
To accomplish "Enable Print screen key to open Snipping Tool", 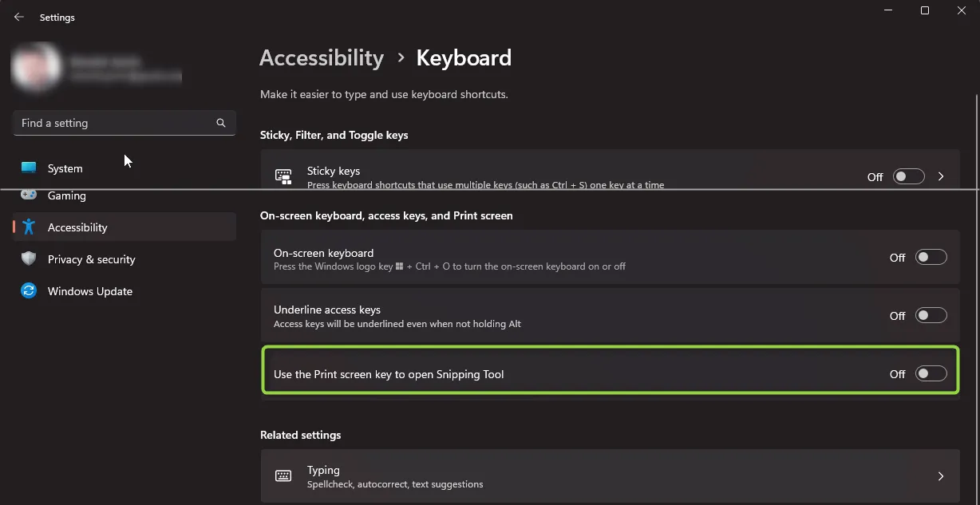I will coord(931,373).
